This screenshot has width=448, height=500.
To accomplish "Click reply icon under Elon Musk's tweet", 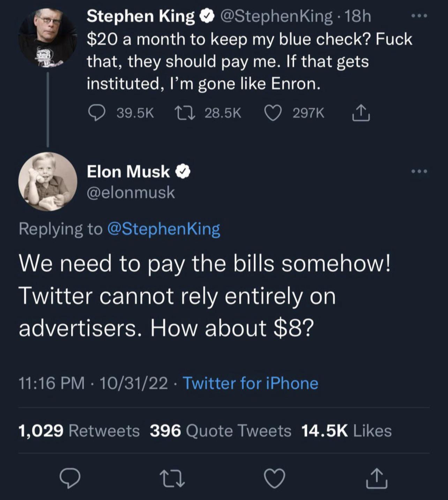I will click(70, 478).
